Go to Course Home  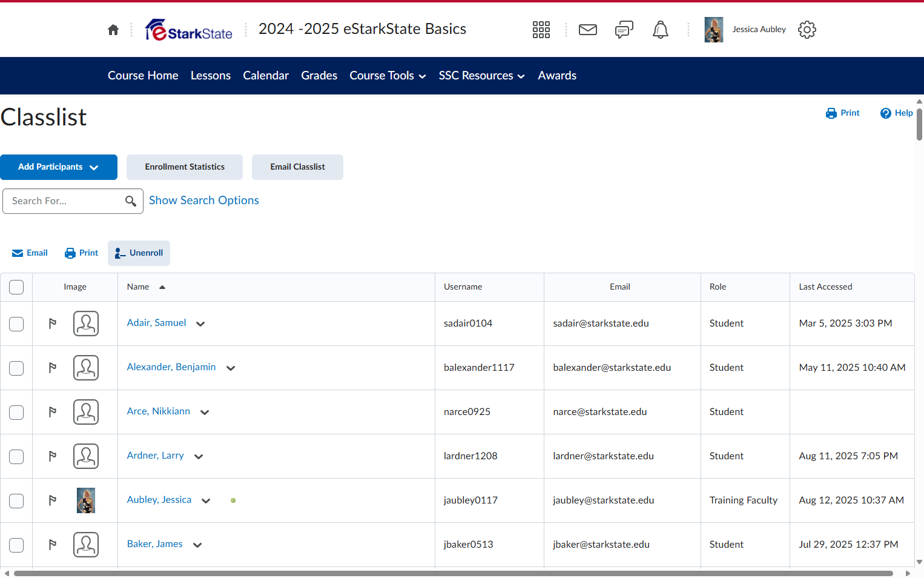click(143, 76)
